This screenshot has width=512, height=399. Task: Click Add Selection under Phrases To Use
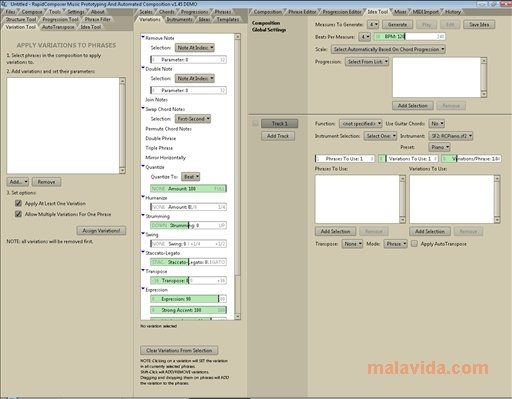coord(335,231)
